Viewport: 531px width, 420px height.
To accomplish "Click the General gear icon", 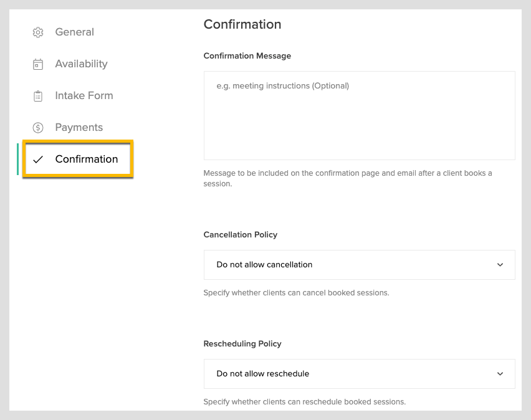I will (x=38, y=32).
